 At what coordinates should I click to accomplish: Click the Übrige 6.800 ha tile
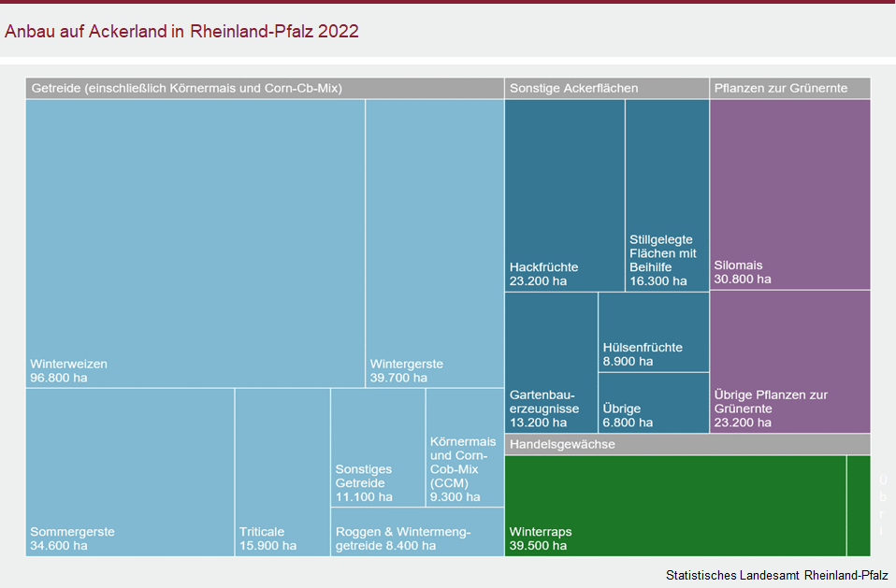[x=654, y=403]
